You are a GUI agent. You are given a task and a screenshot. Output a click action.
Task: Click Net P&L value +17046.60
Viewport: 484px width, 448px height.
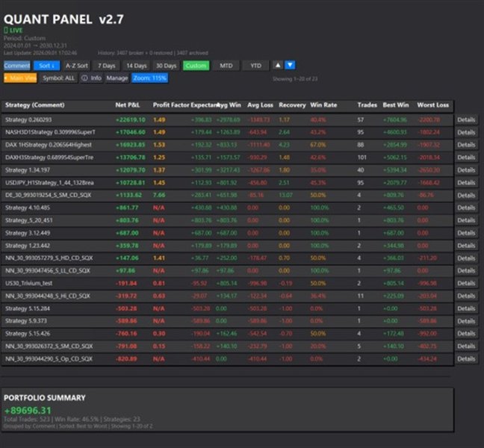click(131, 132)
